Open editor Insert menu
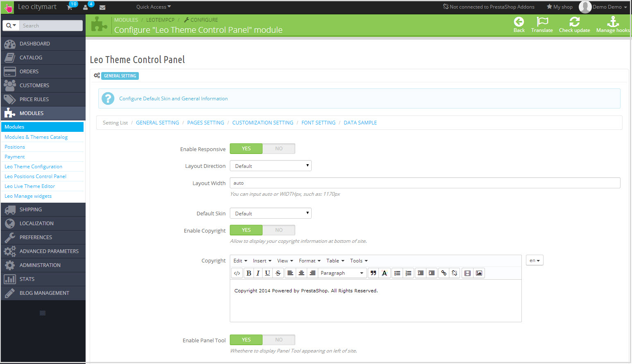The image size is (632, 364). click(x=262, y=261)
